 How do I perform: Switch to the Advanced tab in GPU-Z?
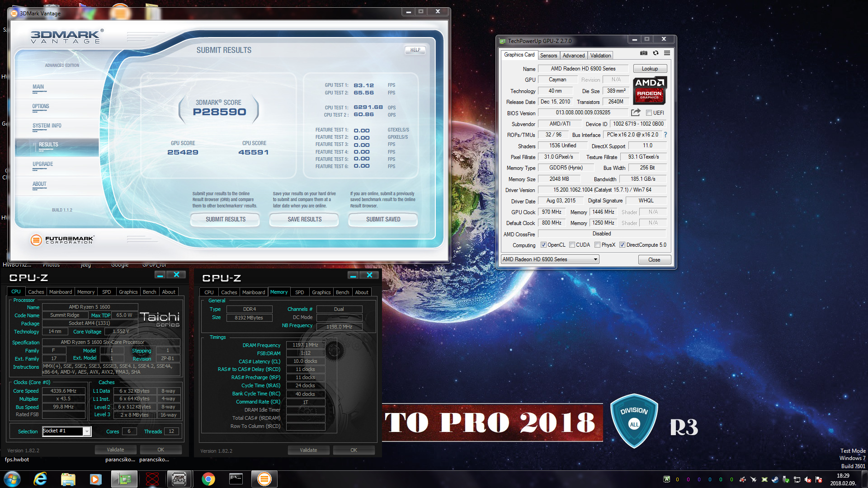[574, 56]
